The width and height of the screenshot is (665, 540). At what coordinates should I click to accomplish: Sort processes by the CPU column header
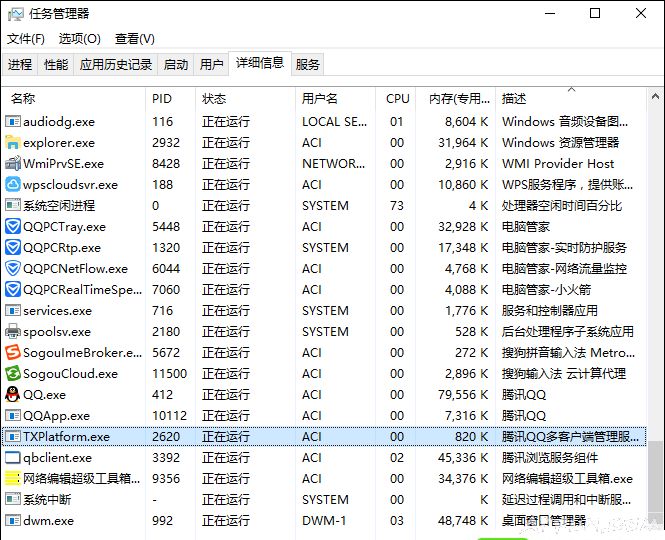point(398,99)
